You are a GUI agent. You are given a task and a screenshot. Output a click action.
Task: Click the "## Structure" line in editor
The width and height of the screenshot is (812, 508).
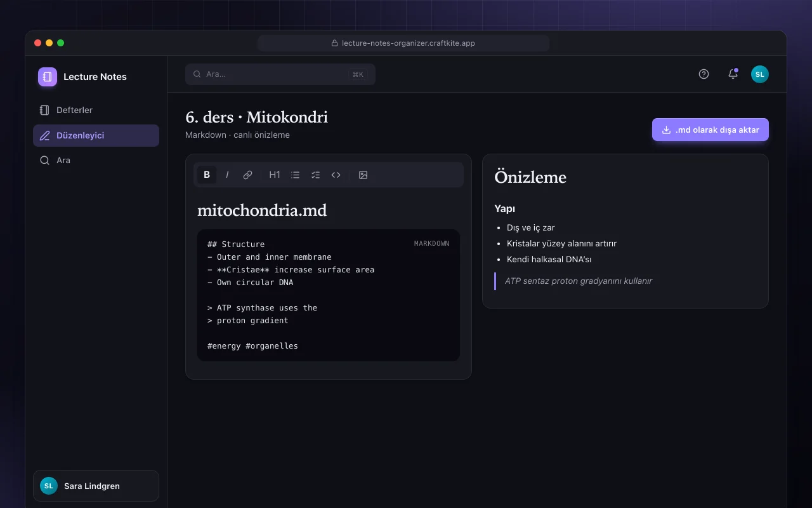coord(236,244)
